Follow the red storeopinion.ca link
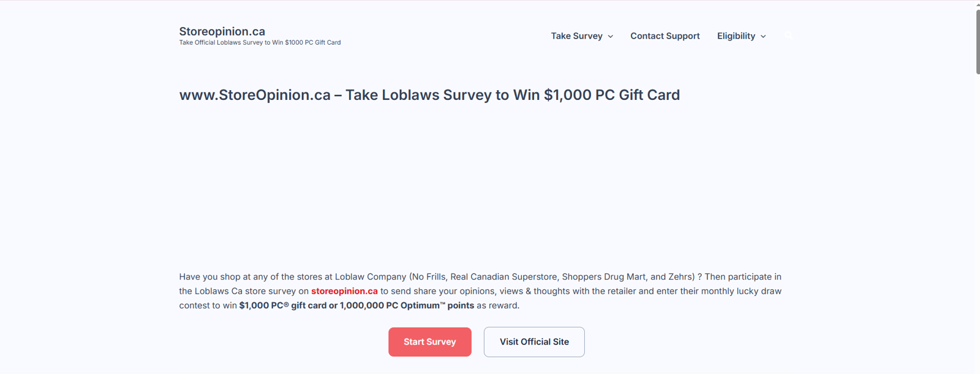Image resolution: width=980 pixels, height=374 pixels. (x=344, y=291)
